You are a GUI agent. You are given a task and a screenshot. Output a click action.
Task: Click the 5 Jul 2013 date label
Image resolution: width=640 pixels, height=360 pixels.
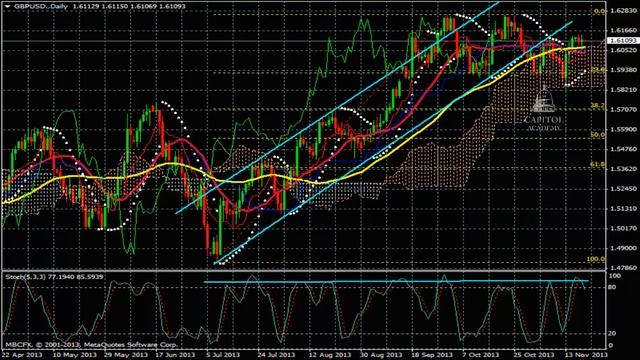pos(223,355)
